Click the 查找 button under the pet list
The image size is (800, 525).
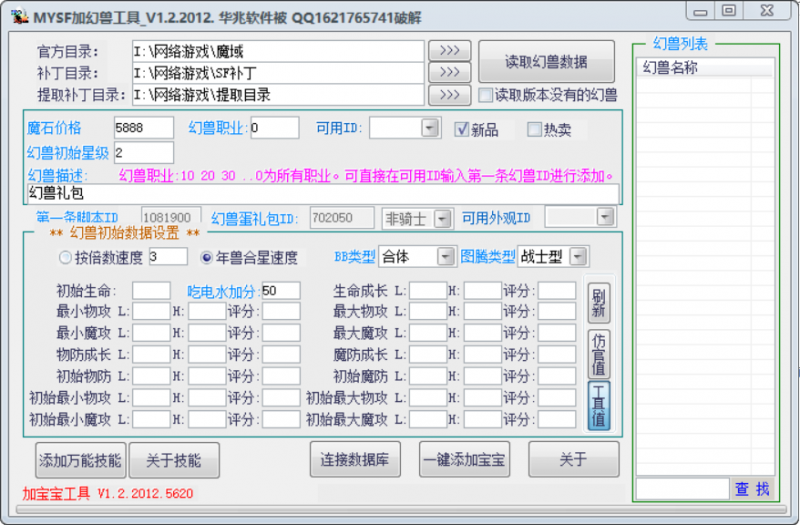[752, 489]
